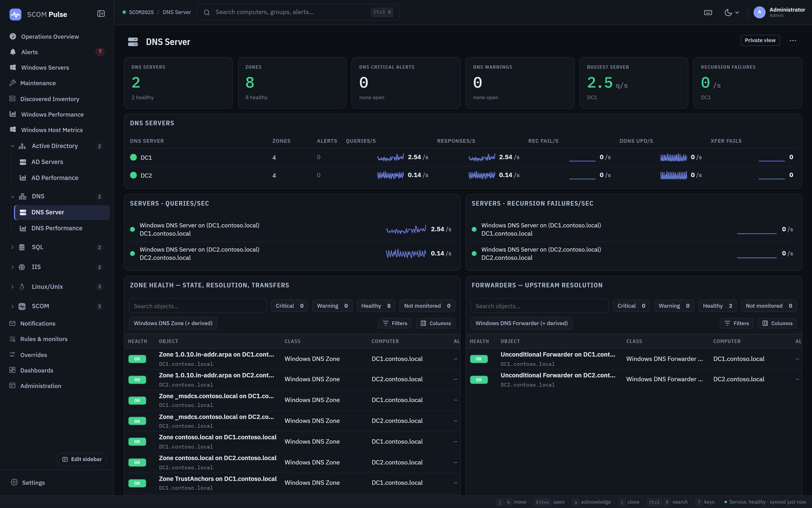The image size is (812, 508).
Task: Open the Administrator account menu
Action: pos(779,13)
